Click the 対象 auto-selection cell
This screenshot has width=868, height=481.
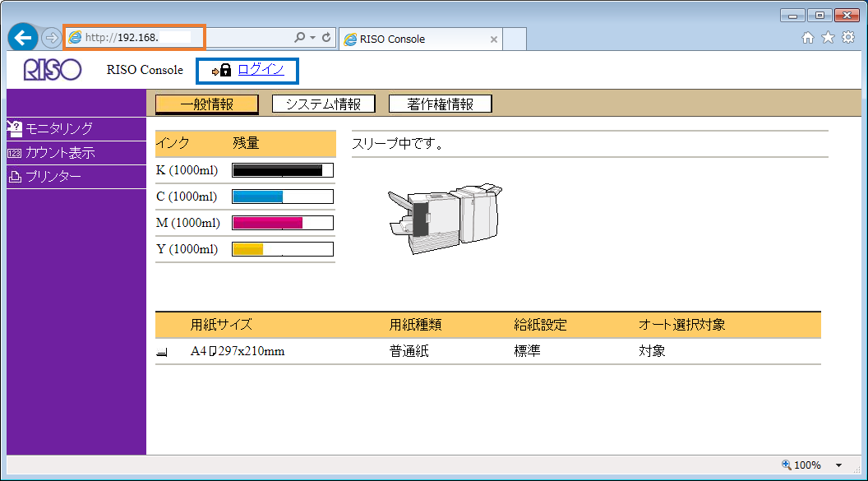click(x=652, y=351)
